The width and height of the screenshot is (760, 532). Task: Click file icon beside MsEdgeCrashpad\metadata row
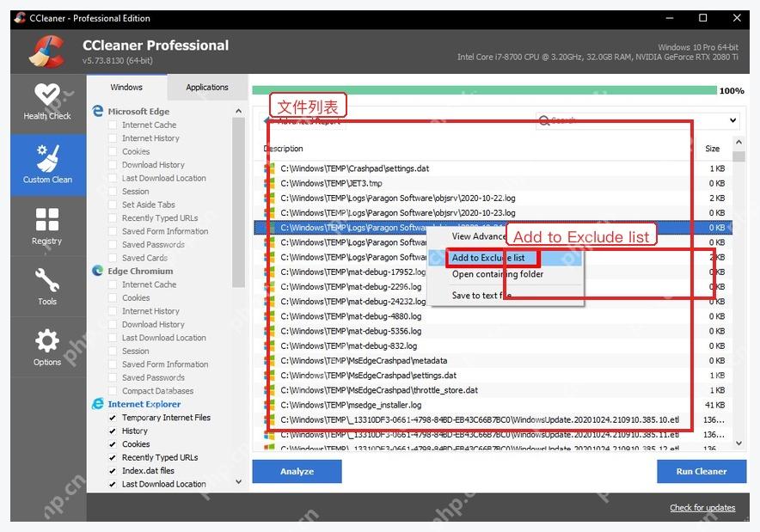[269, 360]
